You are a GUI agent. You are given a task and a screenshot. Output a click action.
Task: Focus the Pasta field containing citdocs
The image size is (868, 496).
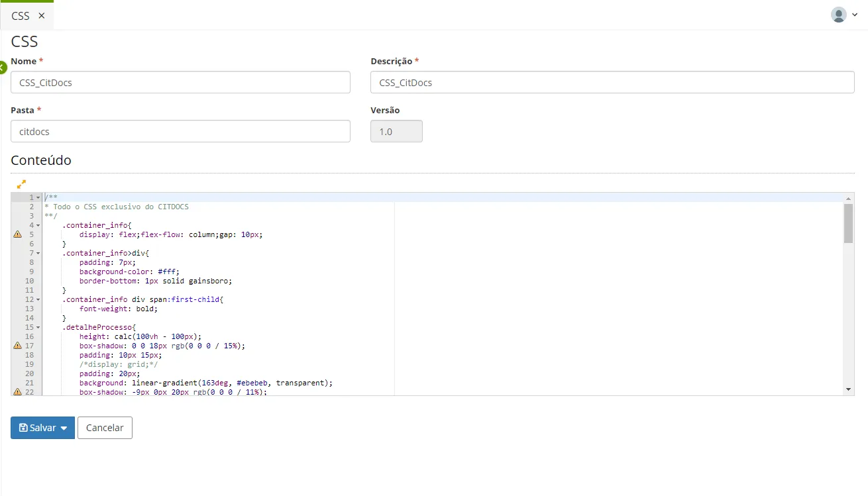[180, 131]
